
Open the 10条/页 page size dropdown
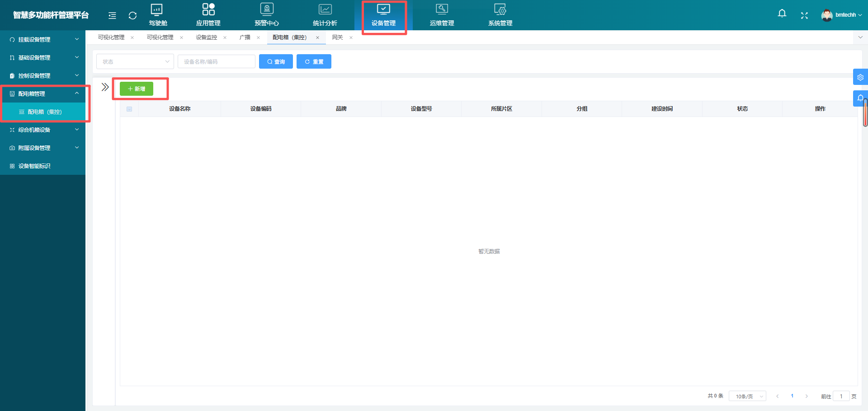747,396
